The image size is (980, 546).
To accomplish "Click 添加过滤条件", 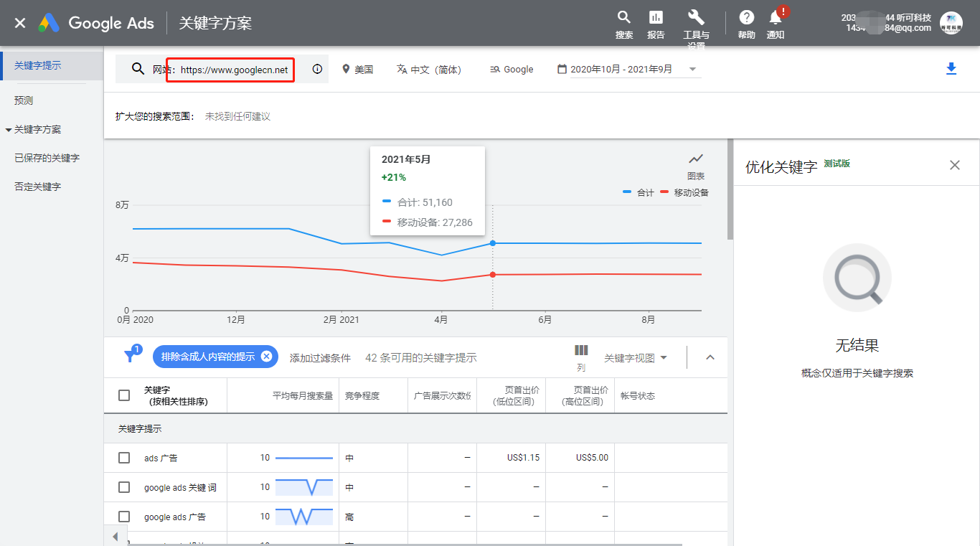I will (320, 357).
